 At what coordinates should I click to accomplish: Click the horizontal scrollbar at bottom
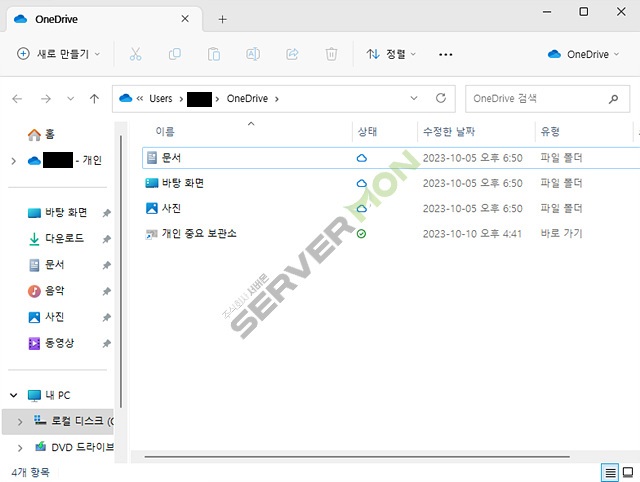(x=357, y=457)
